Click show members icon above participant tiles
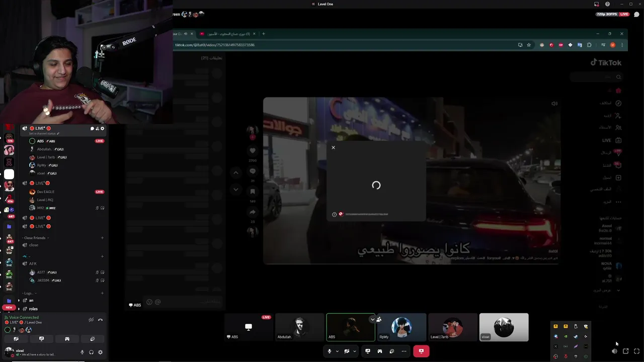This screenshot has height=362, width=644. 378,319
